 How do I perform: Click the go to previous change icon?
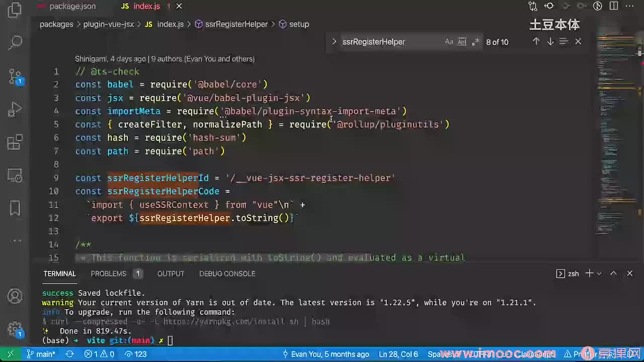pyautogui.click(x=549, y=6)
